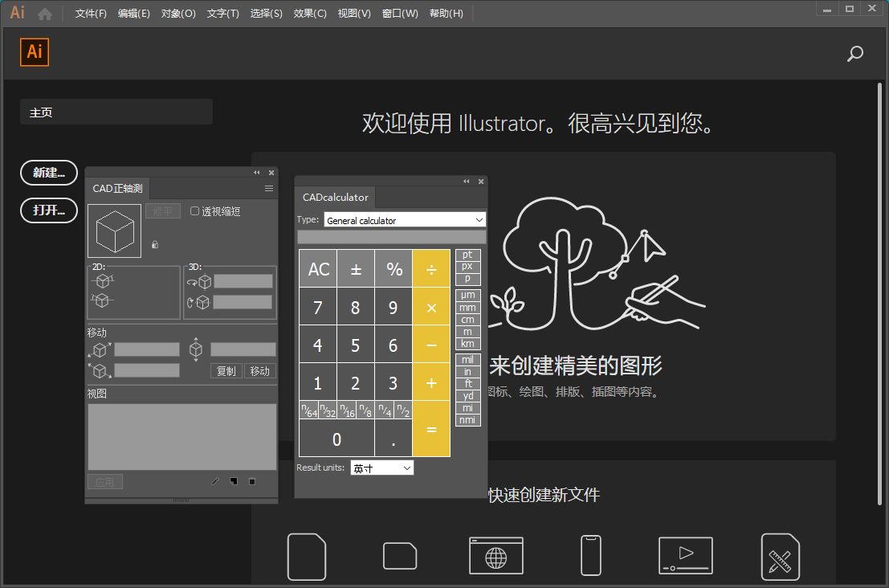
Task: Click the 3D vertical rotation cube icon
Action: click(x=200, y=302)
